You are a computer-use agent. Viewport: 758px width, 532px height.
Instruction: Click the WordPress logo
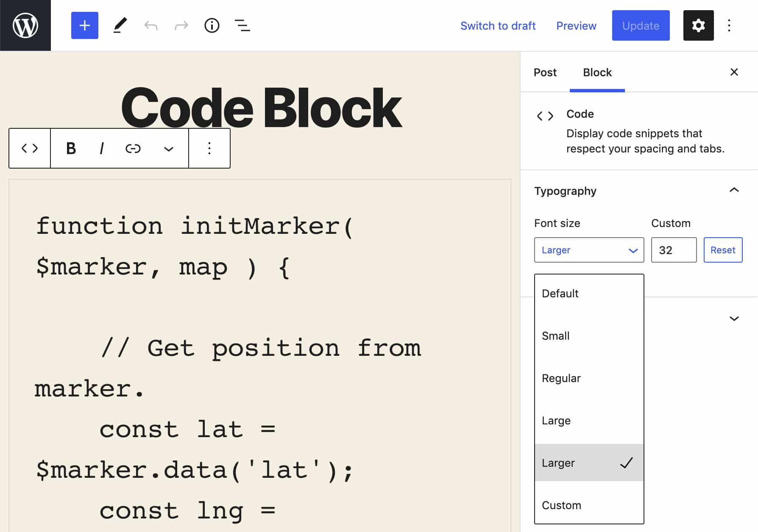pyautogui.click(x=25, y=25)
